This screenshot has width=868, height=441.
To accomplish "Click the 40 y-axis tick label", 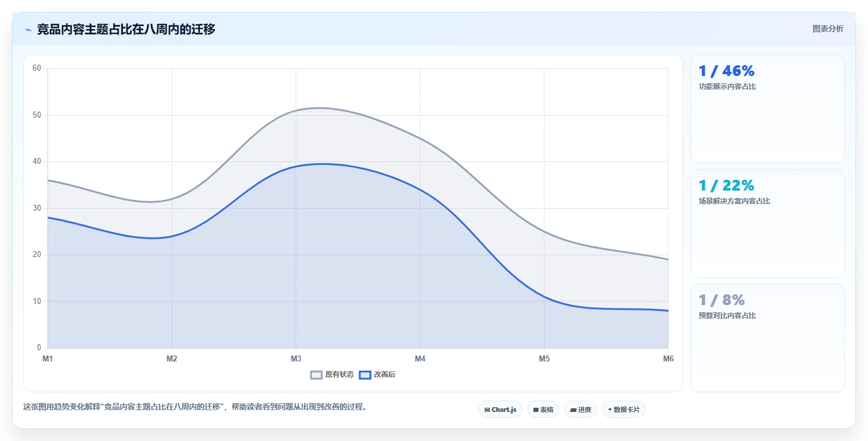I will [x=37, y=161].
